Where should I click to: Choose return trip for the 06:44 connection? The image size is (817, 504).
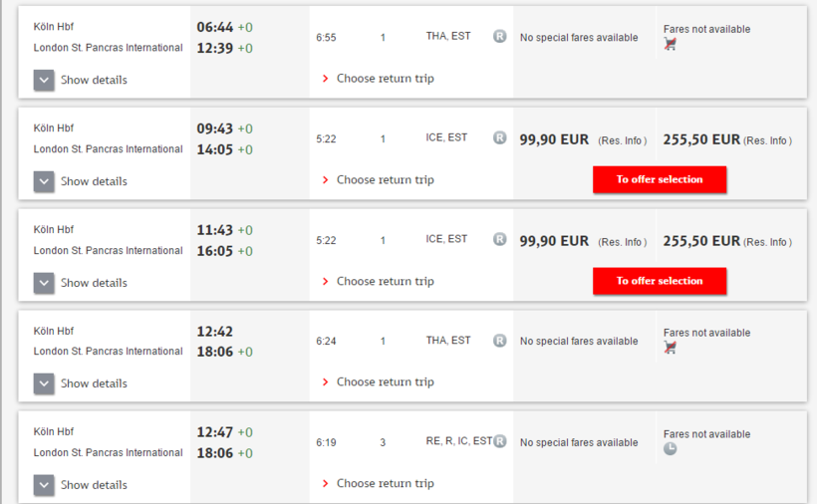(385, 79)
